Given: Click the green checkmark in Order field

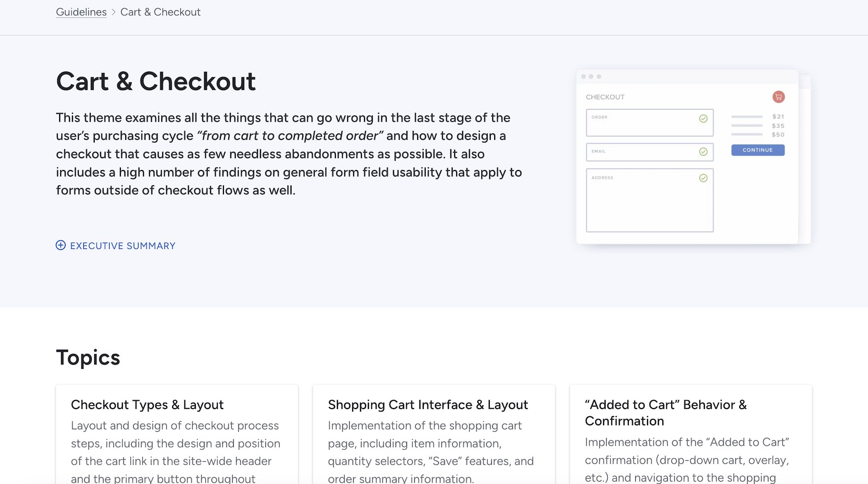Looking at the screenshot, I should click(703, 119).
